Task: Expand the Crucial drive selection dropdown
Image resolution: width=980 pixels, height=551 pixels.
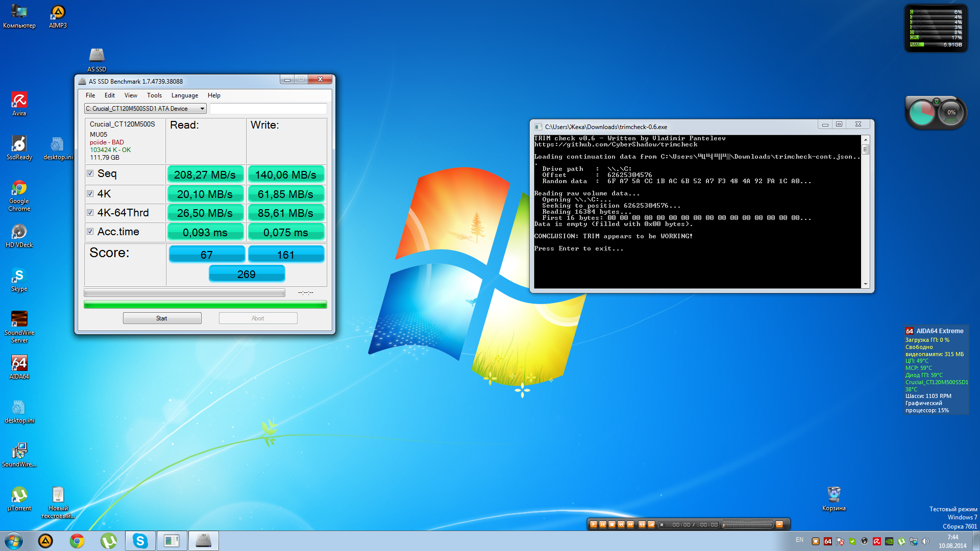Action: [x=202, y=109]
